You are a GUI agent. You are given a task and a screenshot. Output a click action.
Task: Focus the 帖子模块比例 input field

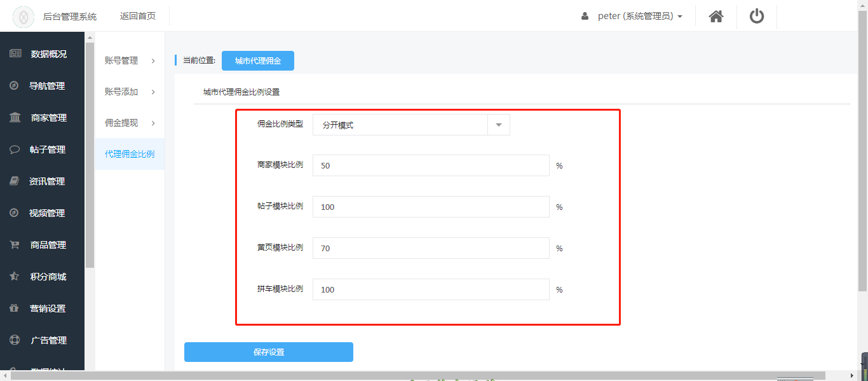[x=431, y=207]
